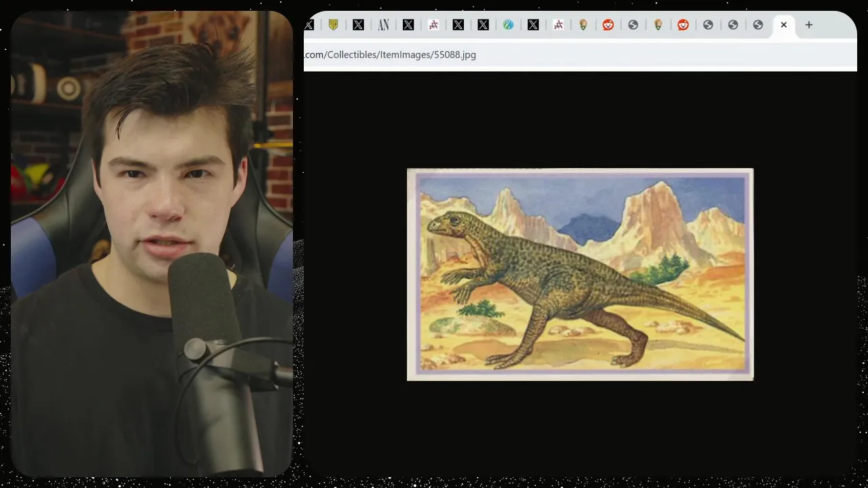The image size is (868, 488).
Task: Switch to pink star tab right of AN's neighboring X tab
Action: click(x=433, y=25)
